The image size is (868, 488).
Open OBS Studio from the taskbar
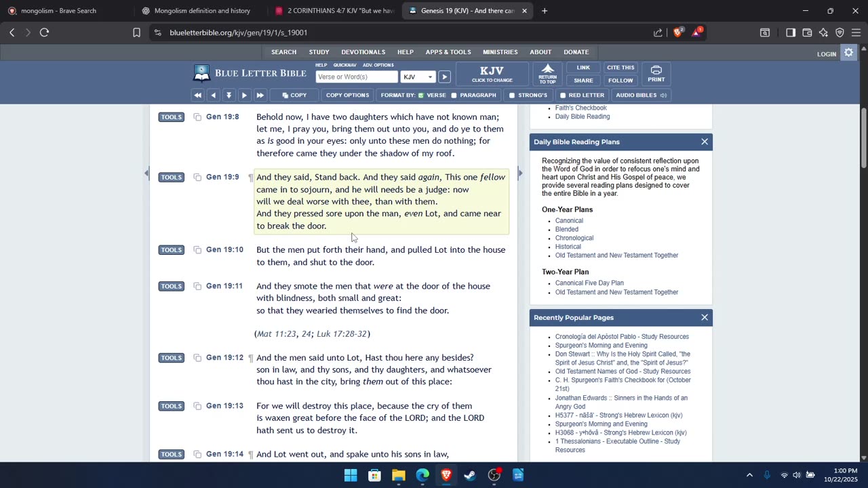[x=494, y=475]
